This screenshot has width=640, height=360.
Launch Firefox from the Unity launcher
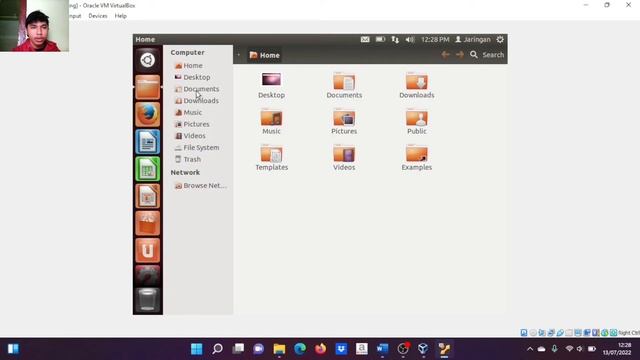coord(147,114)
